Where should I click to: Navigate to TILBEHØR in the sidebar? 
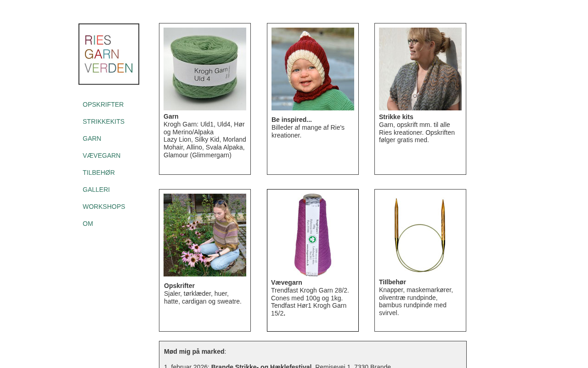pos(99,172)
